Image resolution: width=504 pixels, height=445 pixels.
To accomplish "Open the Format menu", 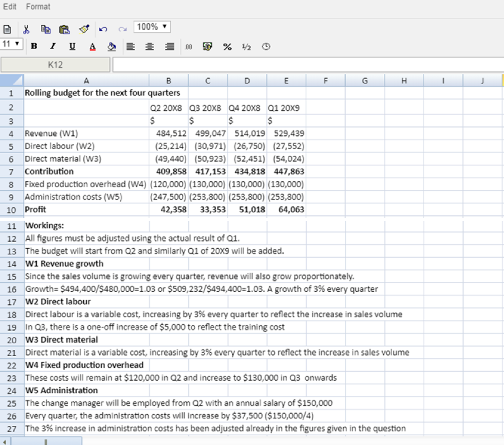I will coord(38,7).
